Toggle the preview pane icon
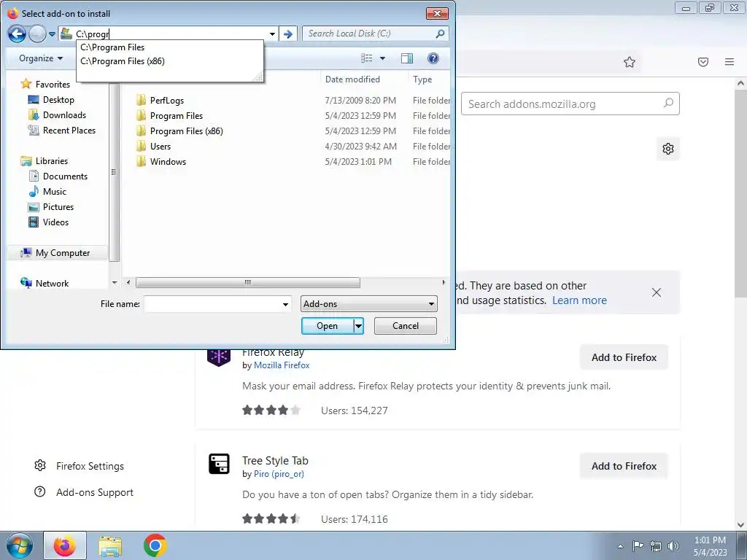 (x=407, y=58)
